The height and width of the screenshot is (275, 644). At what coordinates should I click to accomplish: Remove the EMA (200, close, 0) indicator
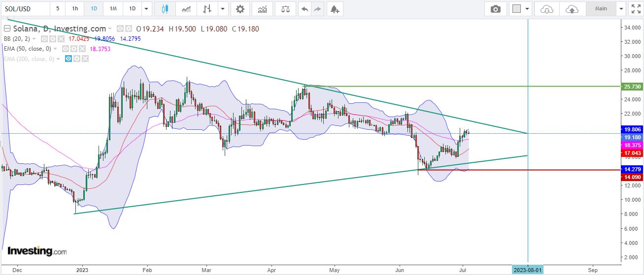(85, 59)
